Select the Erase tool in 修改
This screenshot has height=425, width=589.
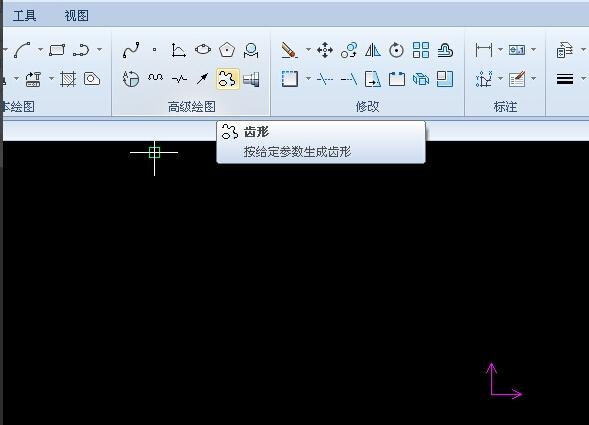coord(289,50)
